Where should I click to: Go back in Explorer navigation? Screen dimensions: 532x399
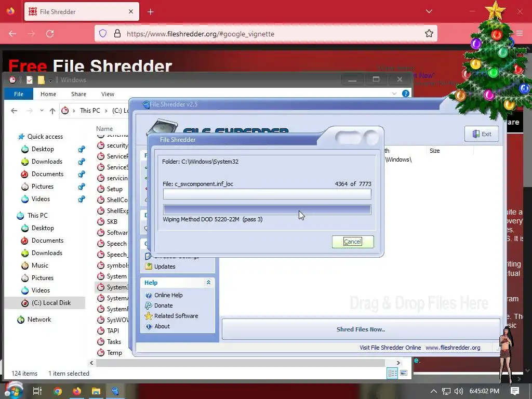(14, 111)
